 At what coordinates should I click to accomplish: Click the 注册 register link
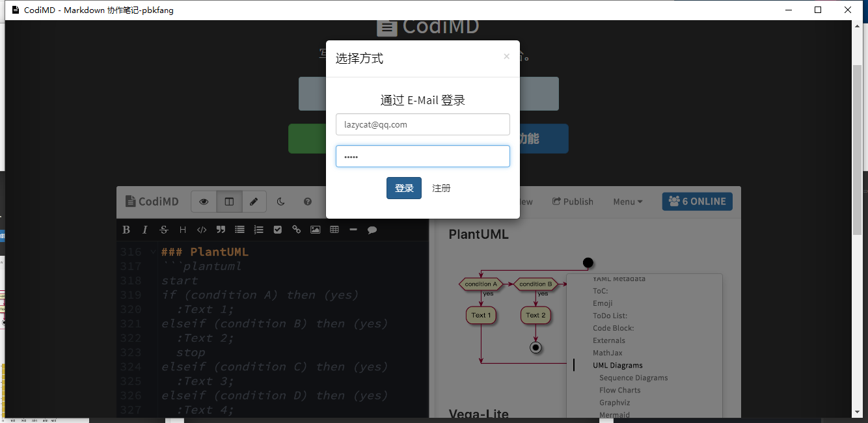click(441, 188)
